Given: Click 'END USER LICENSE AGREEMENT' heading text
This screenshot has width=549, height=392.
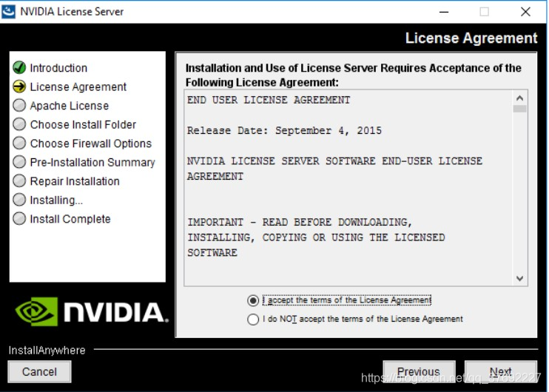Looking at the screenshot, I should (269, 100).
